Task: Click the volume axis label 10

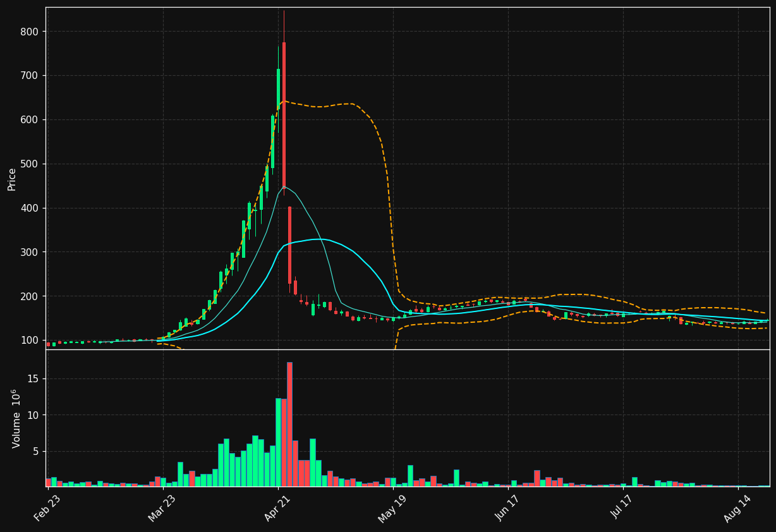Action: [x=33, y=415]
